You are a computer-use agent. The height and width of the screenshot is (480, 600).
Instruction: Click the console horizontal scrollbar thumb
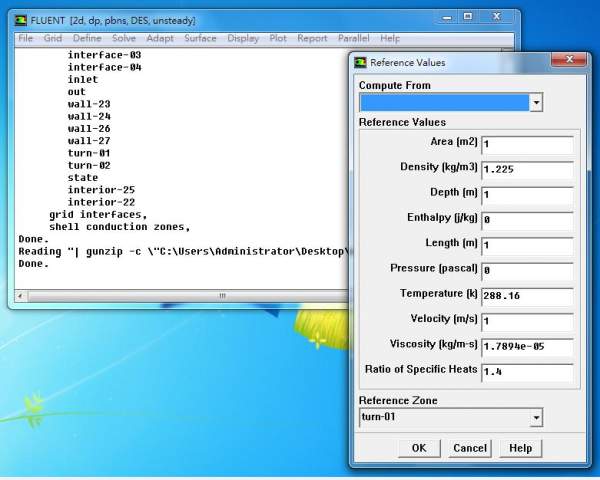(188, 296)
